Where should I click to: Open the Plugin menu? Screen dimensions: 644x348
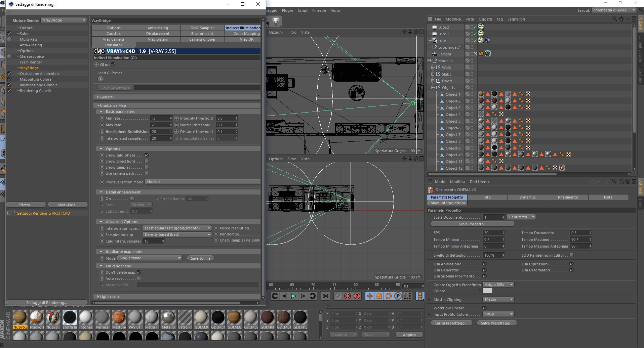287,10
